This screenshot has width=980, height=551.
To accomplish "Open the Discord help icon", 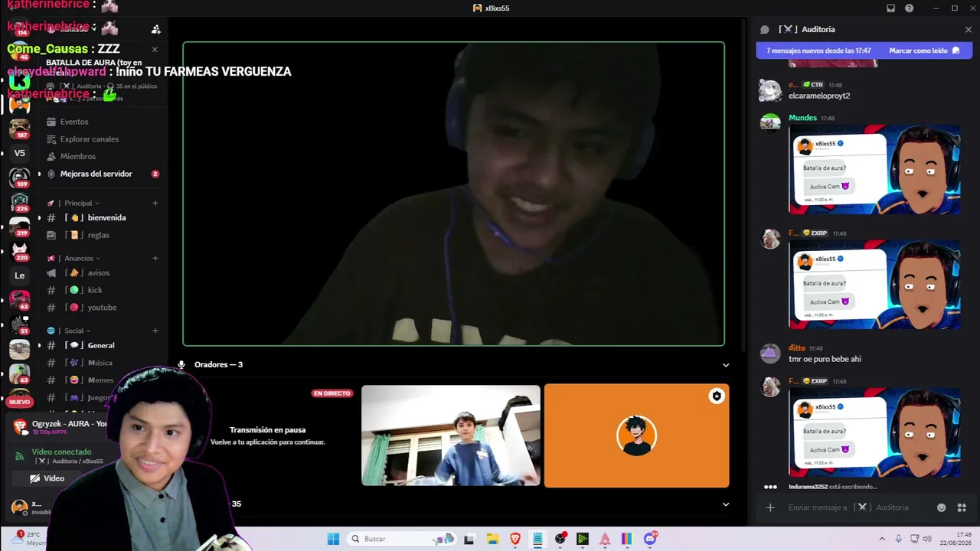I will (x=910, y=8).
